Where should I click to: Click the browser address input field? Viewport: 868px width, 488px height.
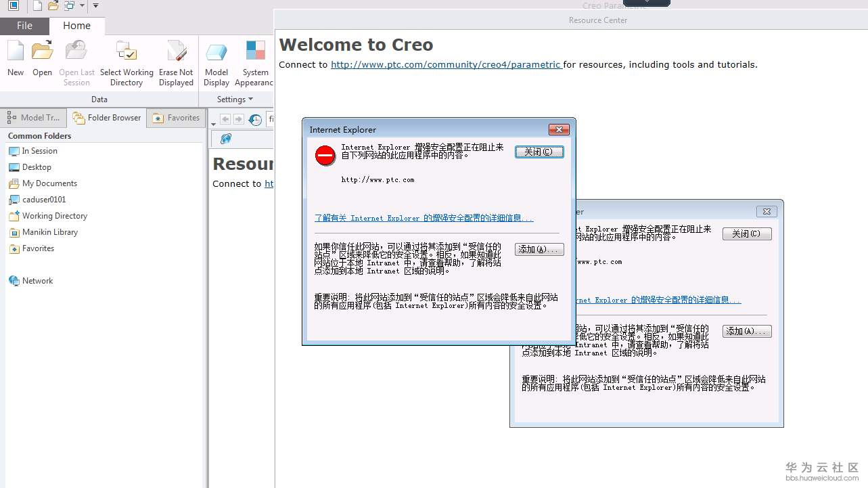[x=271, y=119]
